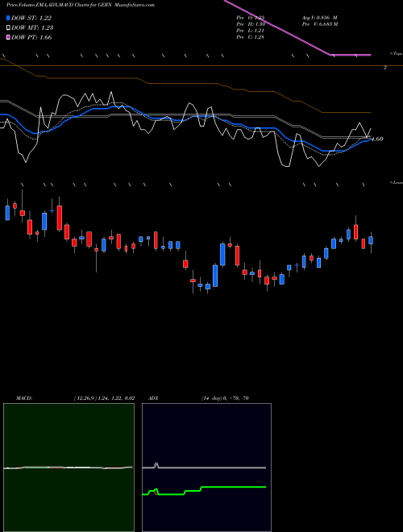Viewport: 403px width, 532px height.
Task: Click the ADX (14 day) values text
Action: point(225,398)
